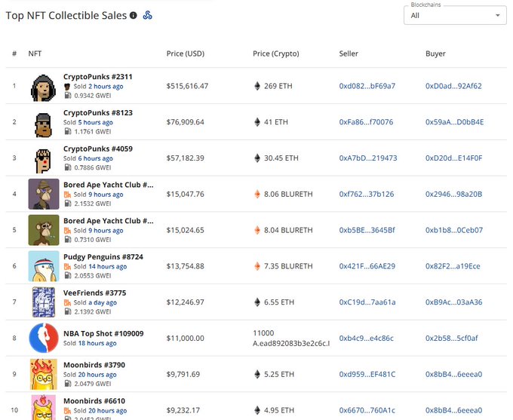This screenshot has height=420, width=513.
Task: Click the blue webhook icon next to the title
Action: (x=148, y=15)
